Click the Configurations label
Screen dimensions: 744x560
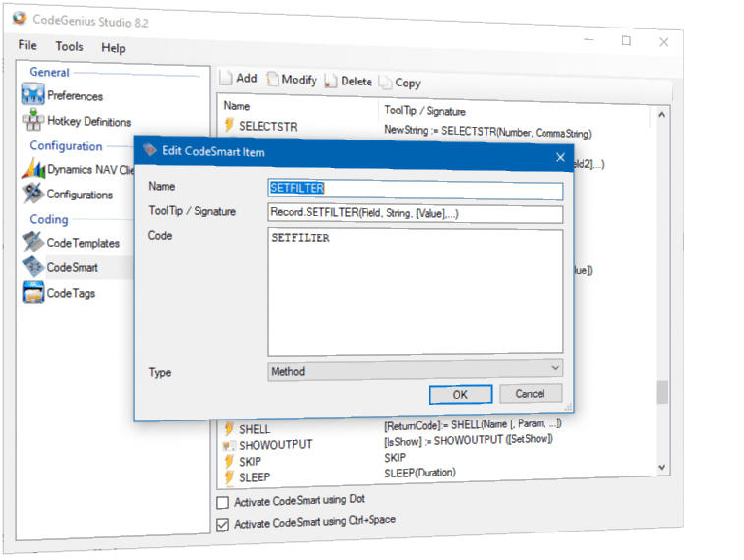point(80,195)
